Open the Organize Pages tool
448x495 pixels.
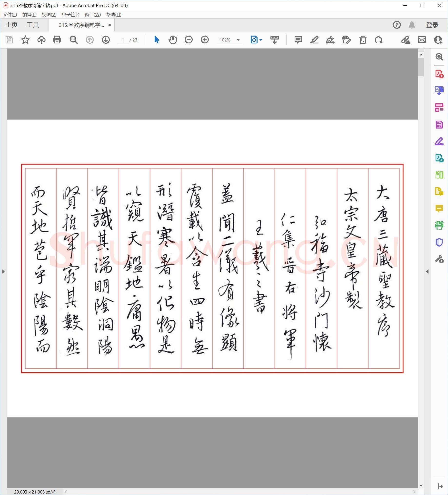(440, 107)
